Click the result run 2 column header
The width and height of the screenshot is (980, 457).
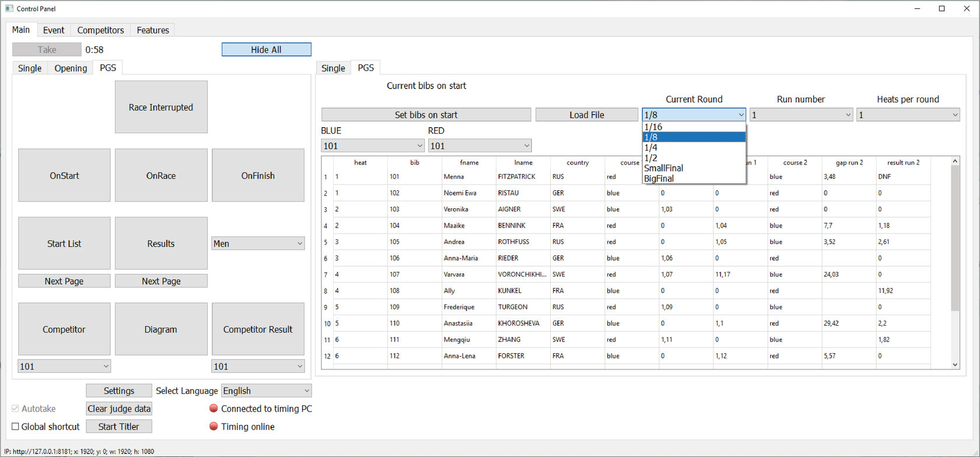pos(904,163)
